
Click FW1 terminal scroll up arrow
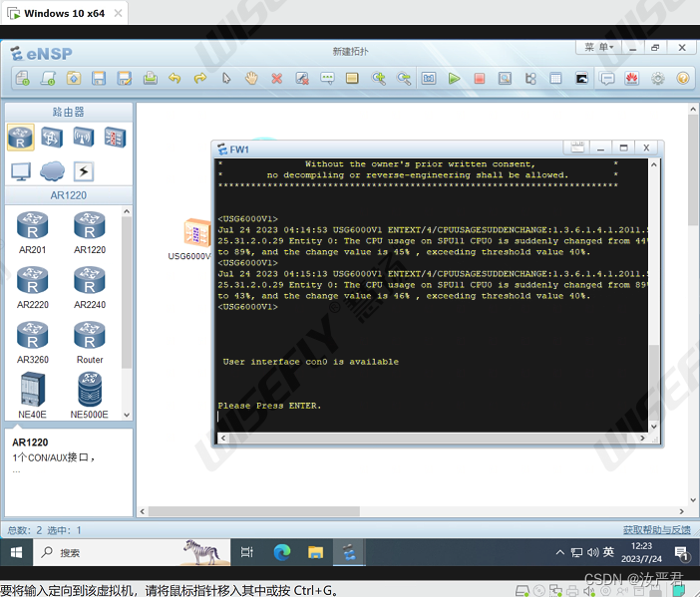(654, 164)
